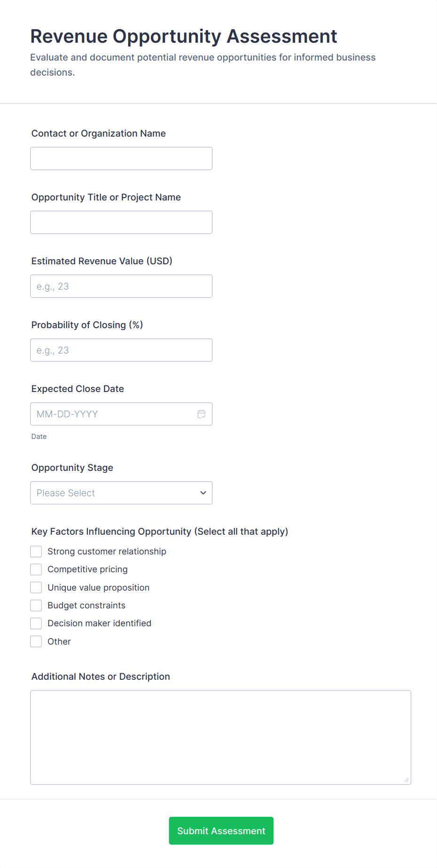Open the calendar picker icon
437x868 pixels.
click(x=202, y=414)
